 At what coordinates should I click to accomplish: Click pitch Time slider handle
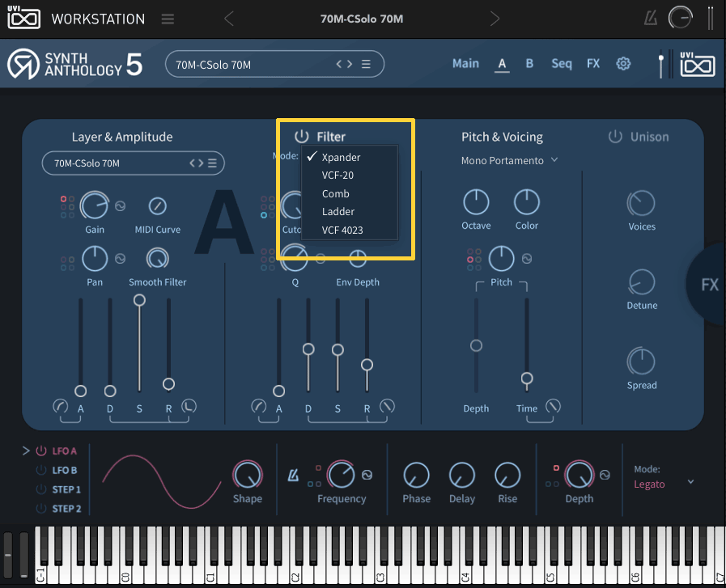526,379
